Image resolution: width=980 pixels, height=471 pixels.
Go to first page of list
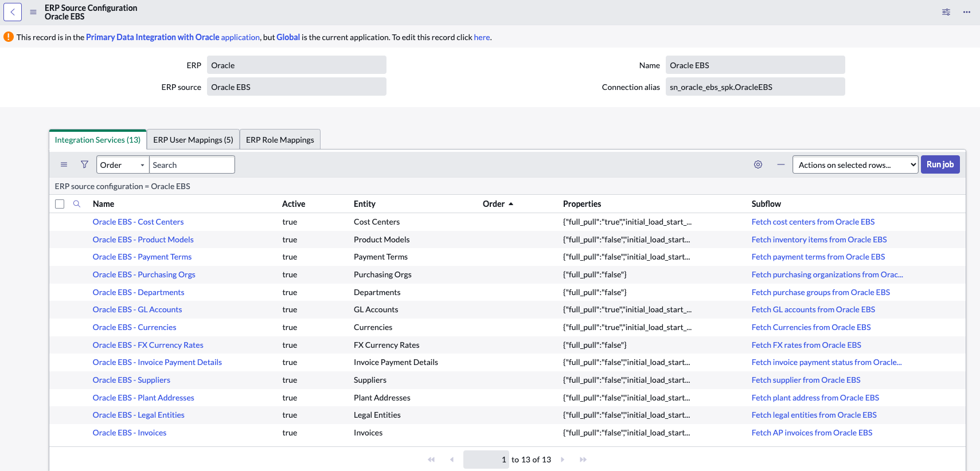[431, 460]
